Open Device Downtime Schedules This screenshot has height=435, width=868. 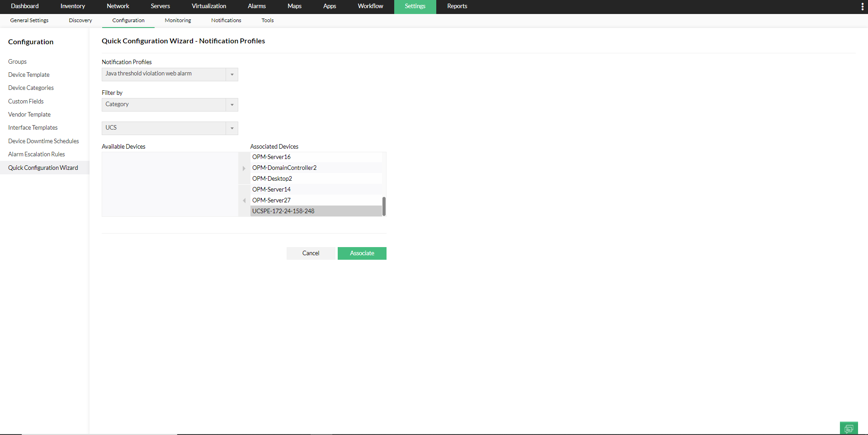tap(43, 141)
